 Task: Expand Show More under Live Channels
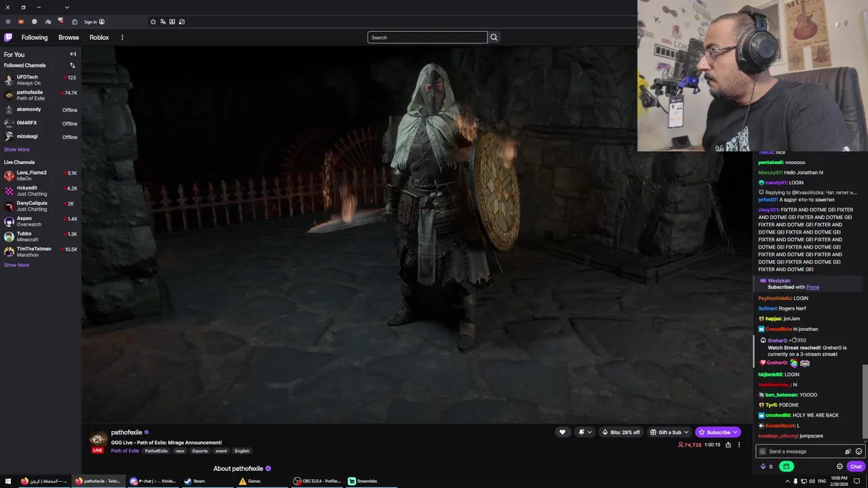pyautogui.click(x=17, y=265)
